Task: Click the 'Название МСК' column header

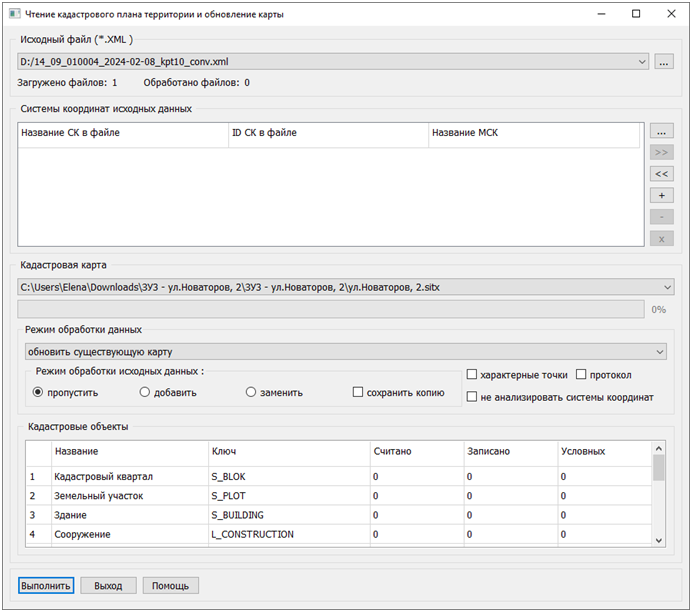Action: point(533,133)
